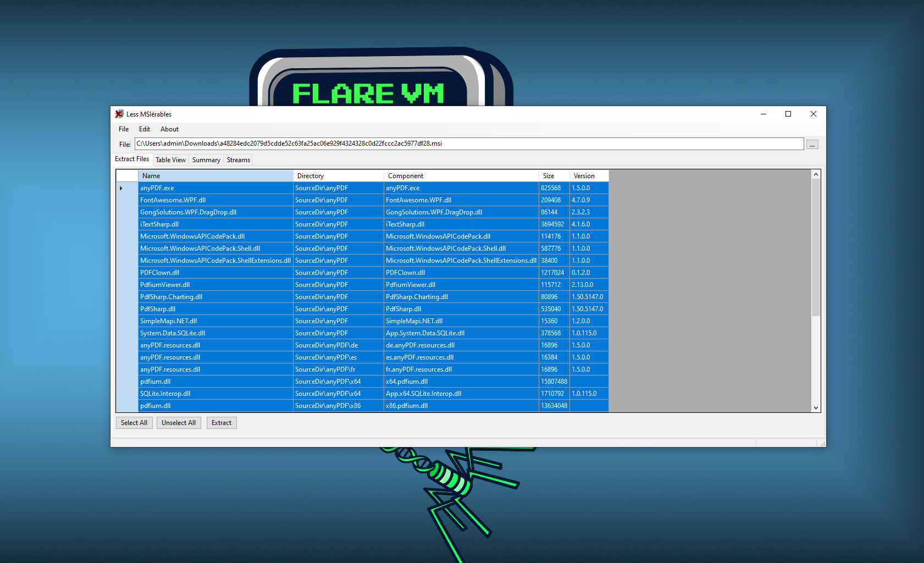Click the es.anyPDF.resources.dll component cell
The width and height of the screenshot is (924, 563).
click(x=461, y=357)
